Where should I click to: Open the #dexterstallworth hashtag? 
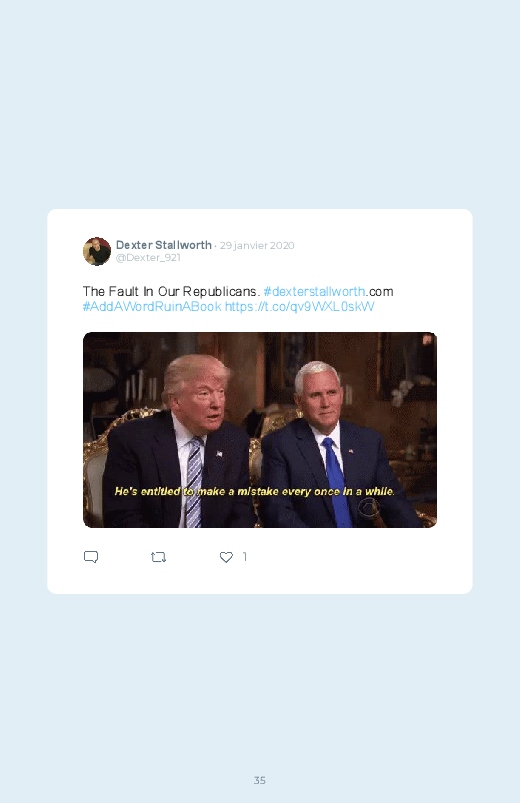[x=314, y=291]
